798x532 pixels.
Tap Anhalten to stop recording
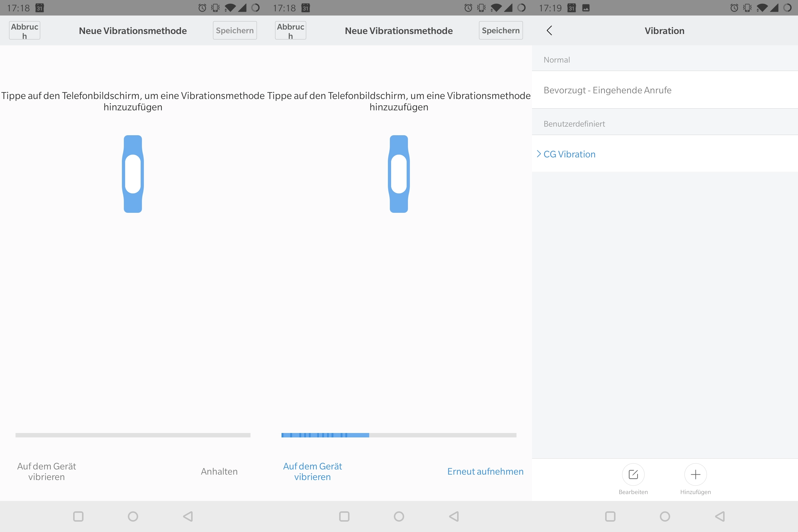coord(219,471)
